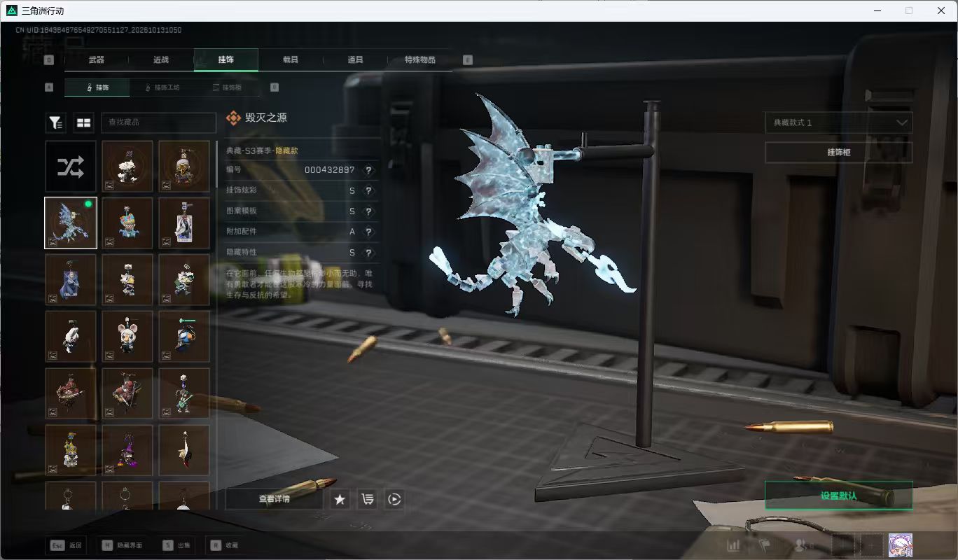Select the blue dragon charm thumbnail

point(71,223)
